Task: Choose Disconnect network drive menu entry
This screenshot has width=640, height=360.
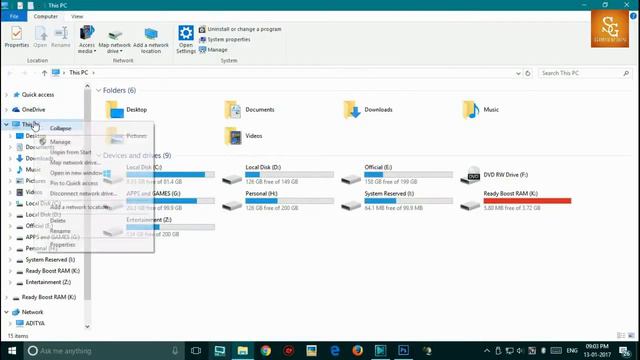Action: point(84,193)
